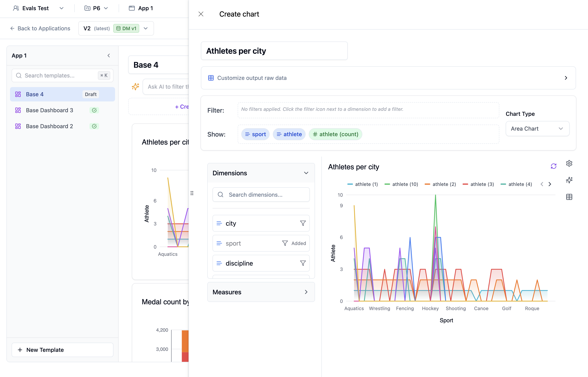Click the AI sparkles icon beside the chart
The height and width of the screenshot is (377, 588).
click(570, 180)
